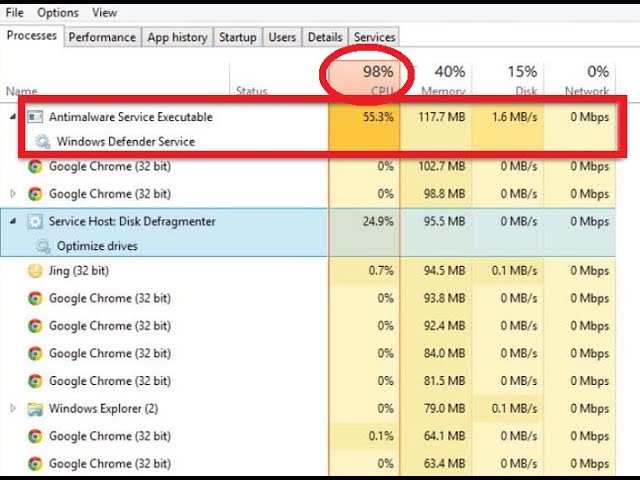Click Chrome icon in the 102.7 MB row

point(35,167)
